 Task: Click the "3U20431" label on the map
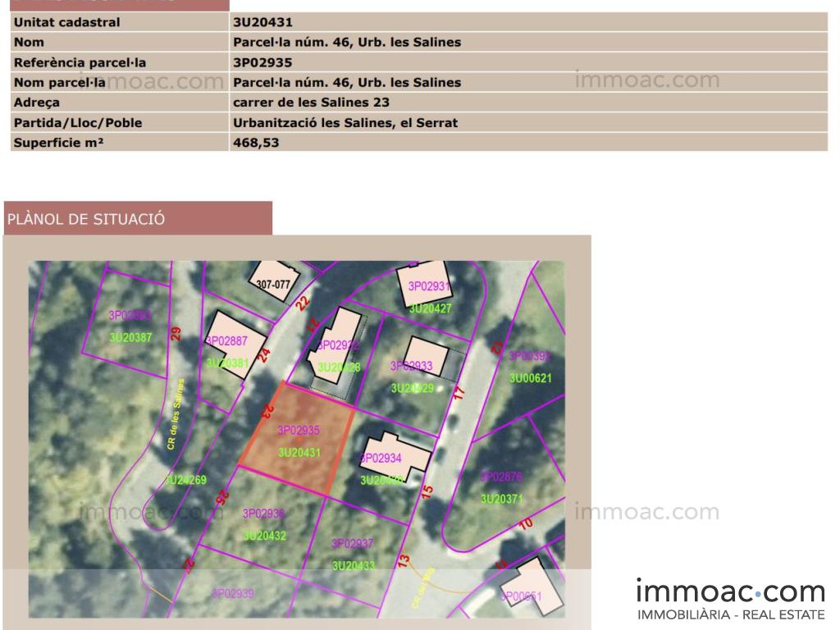tap(299, 453)
